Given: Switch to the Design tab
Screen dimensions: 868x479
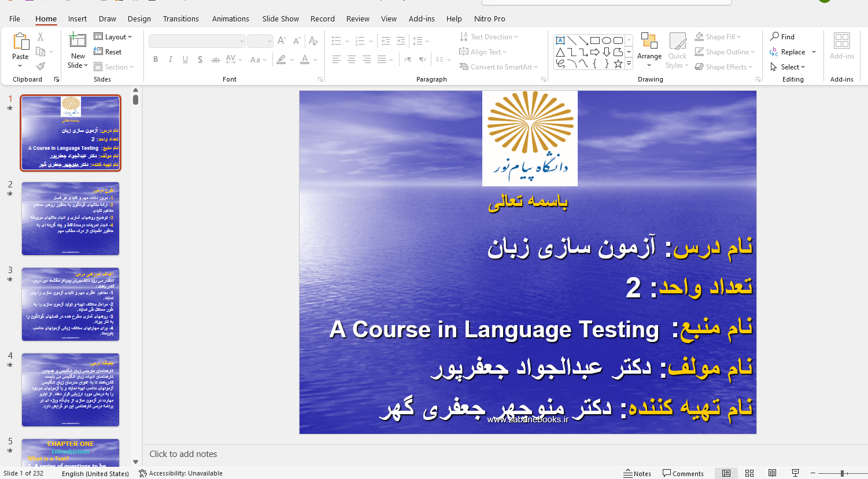Looking at the screenshot, I should (x=139, y=19).
